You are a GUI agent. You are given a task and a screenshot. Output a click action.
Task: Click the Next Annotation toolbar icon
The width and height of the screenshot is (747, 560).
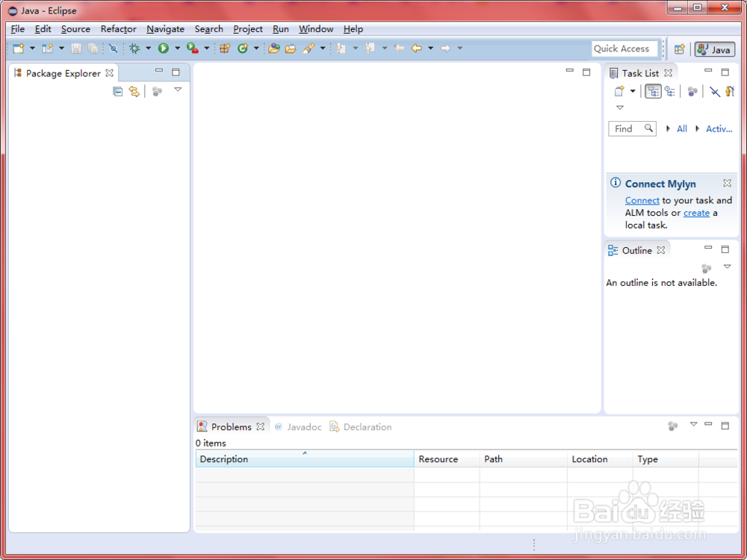(x=341, y=48)
